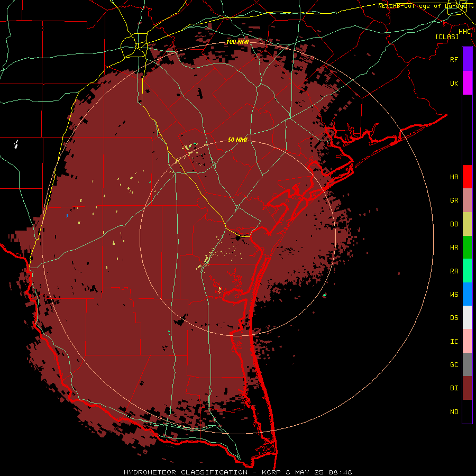Click the [CLAS] legend heading

[x=447, y=36]
